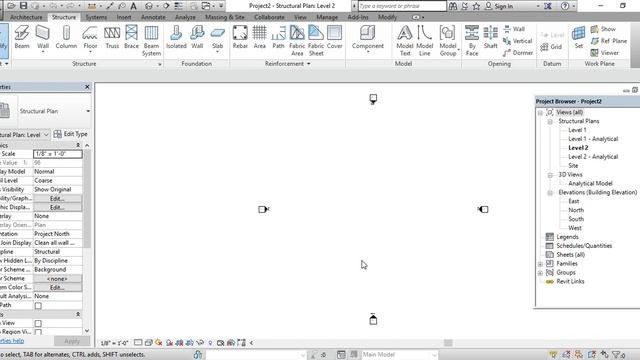The width and height of the screenshot is (640, 360).
Task: Switch to the Annotate ribbon tab
Action: (153, 17)
